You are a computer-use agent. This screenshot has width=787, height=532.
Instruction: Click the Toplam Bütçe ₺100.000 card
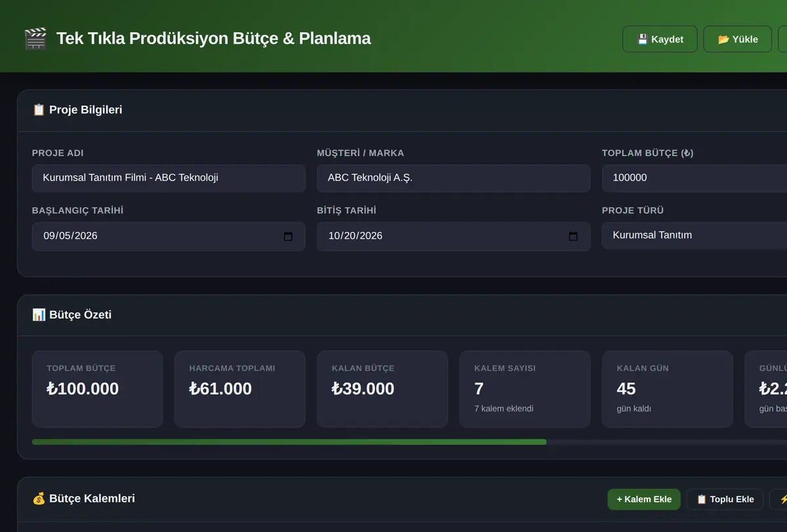(x=97, y=389)
